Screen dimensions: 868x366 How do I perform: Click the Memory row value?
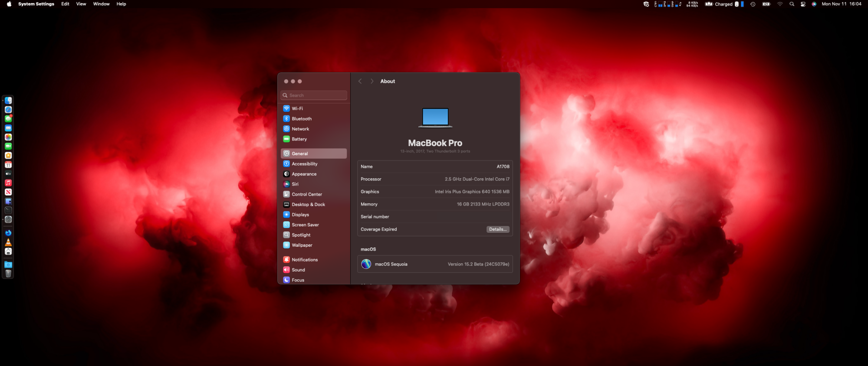(x=483, y=204)
